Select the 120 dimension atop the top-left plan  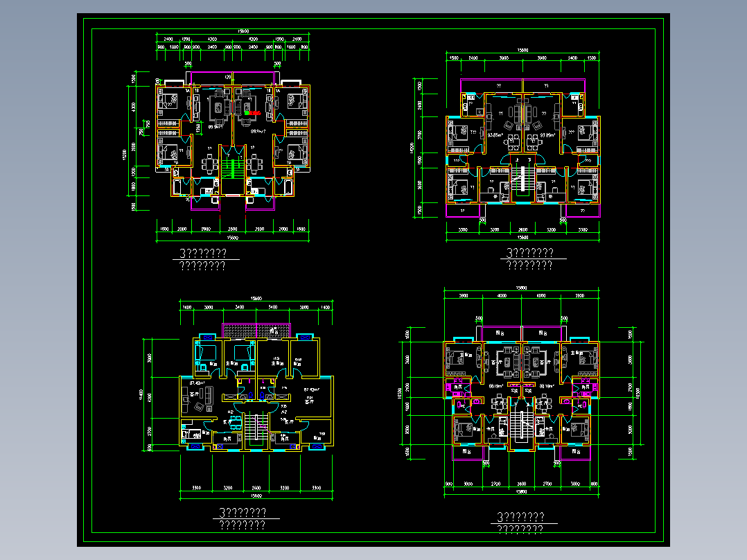[228, 77]
